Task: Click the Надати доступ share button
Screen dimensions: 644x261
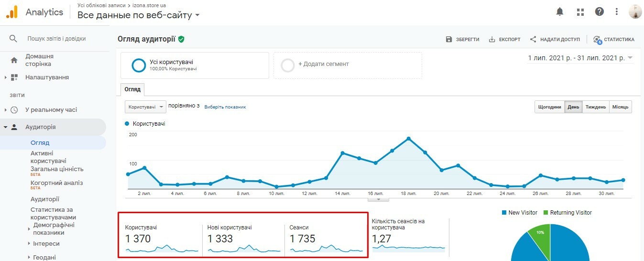Action: [x=555, y=39]
